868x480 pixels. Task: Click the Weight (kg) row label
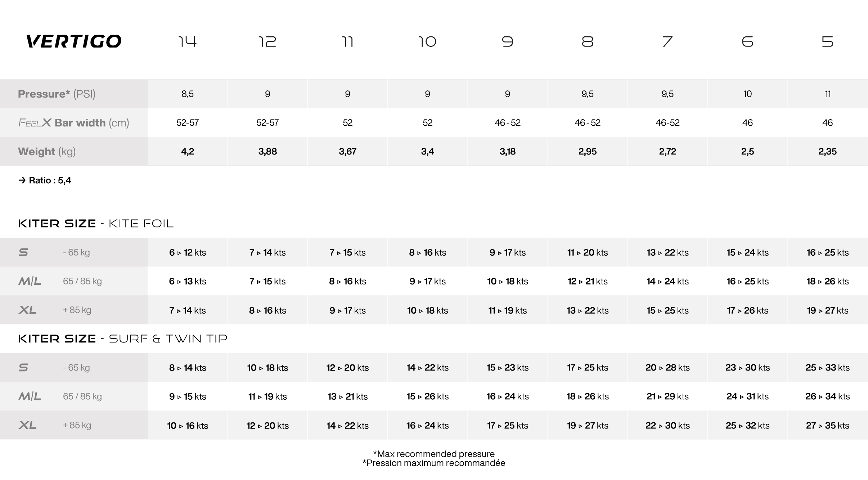pos(47,152)
